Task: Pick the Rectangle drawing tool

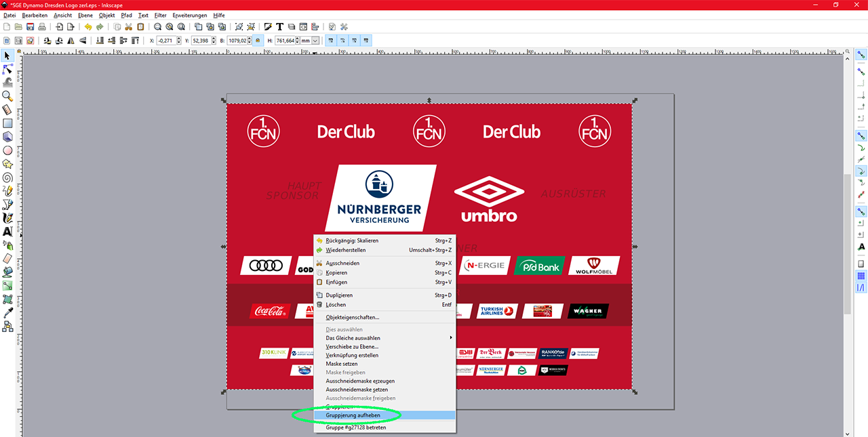Action: coord(7,124)
